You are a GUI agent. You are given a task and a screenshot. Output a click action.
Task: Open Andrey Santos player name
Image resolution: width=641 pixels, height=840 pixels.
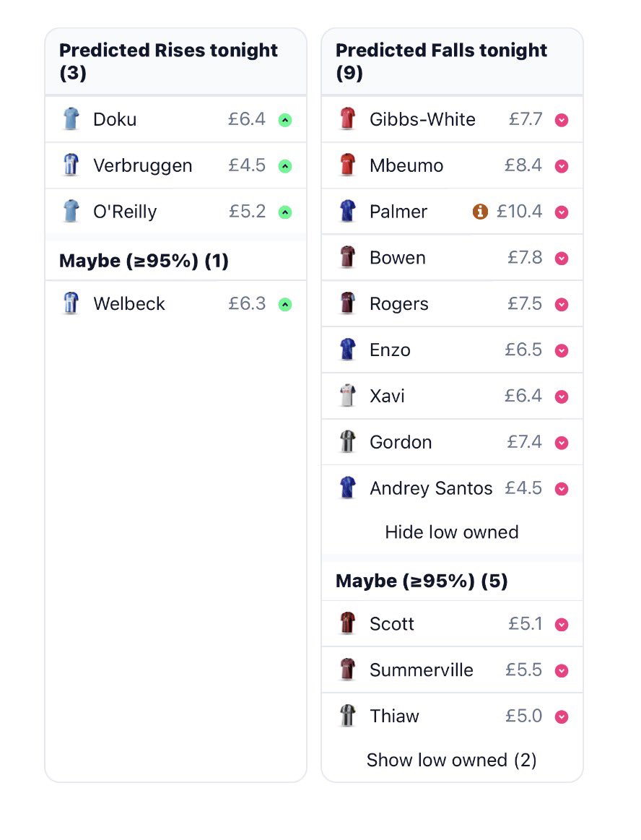(431, 488)
